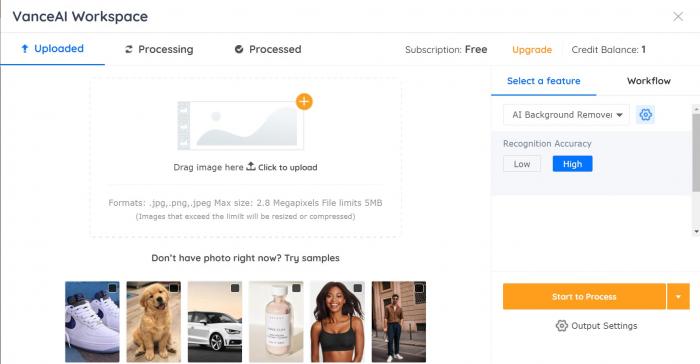This screenshot has height=364, width=700.
Task: Click the image placeholder upload icon
Action: [241, 126]
